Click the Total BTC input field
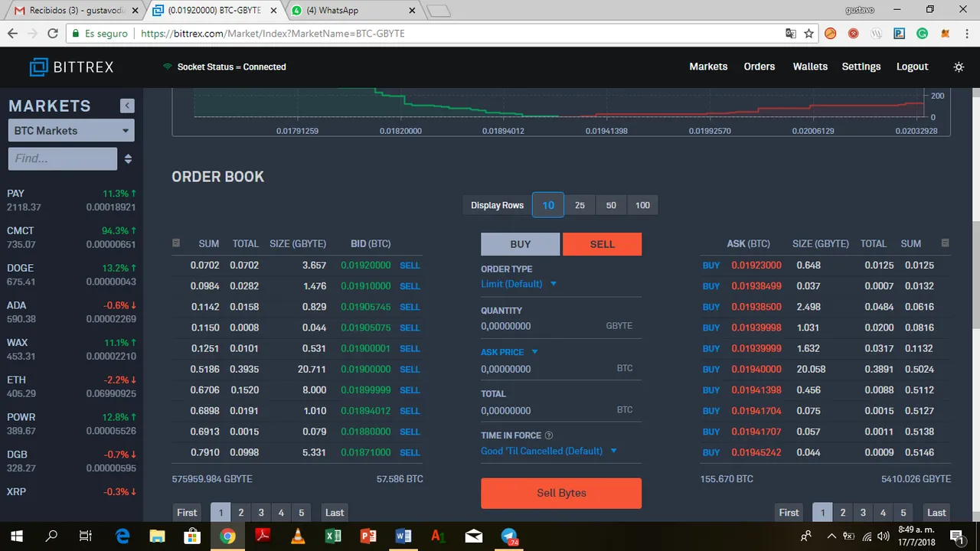Screen dimensions: 980x551 pos(561,411)
